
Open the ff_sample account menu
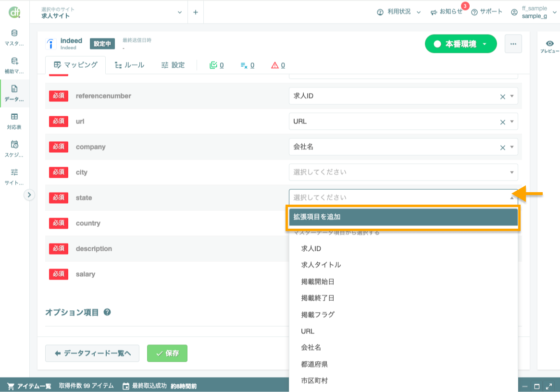click(534, 12)
